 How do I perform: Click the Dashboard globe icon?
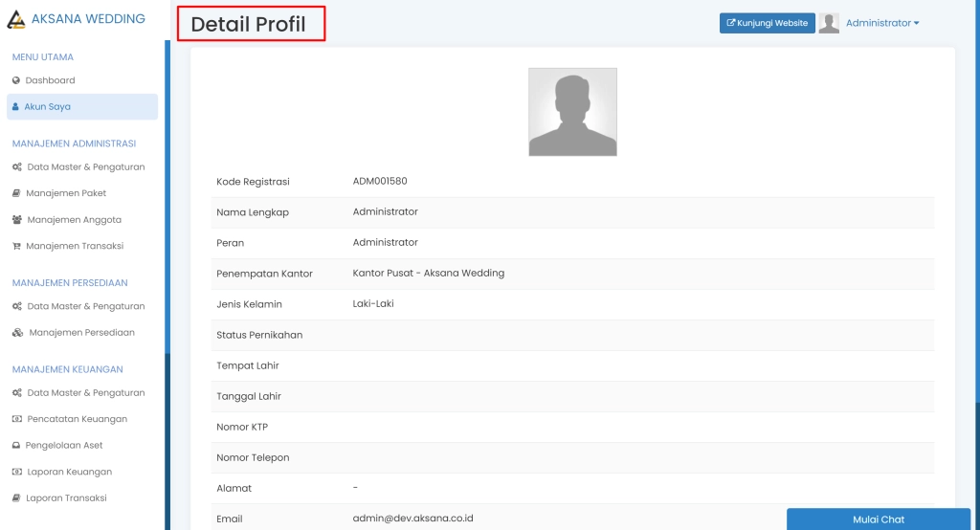[16, 80]
